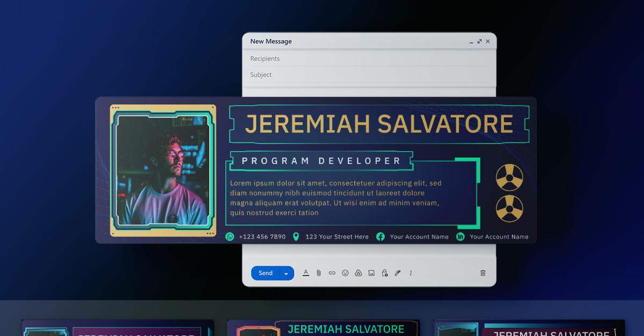Viewport: 644px width, 336px height.
Task: Click the LinkedIn icon in the signature
Action: [x=459, y=236]
